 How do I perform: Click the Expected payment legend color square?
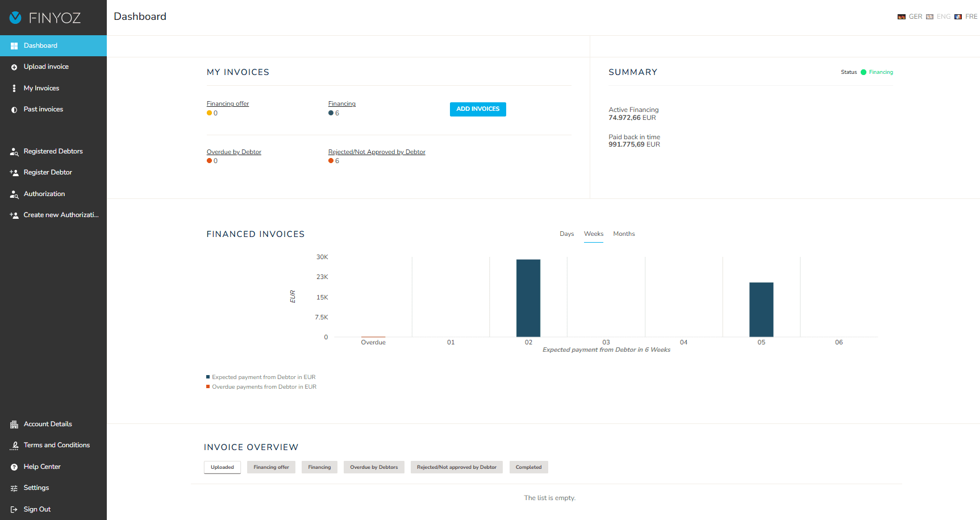pyautogui.click(x=208, y=377)
